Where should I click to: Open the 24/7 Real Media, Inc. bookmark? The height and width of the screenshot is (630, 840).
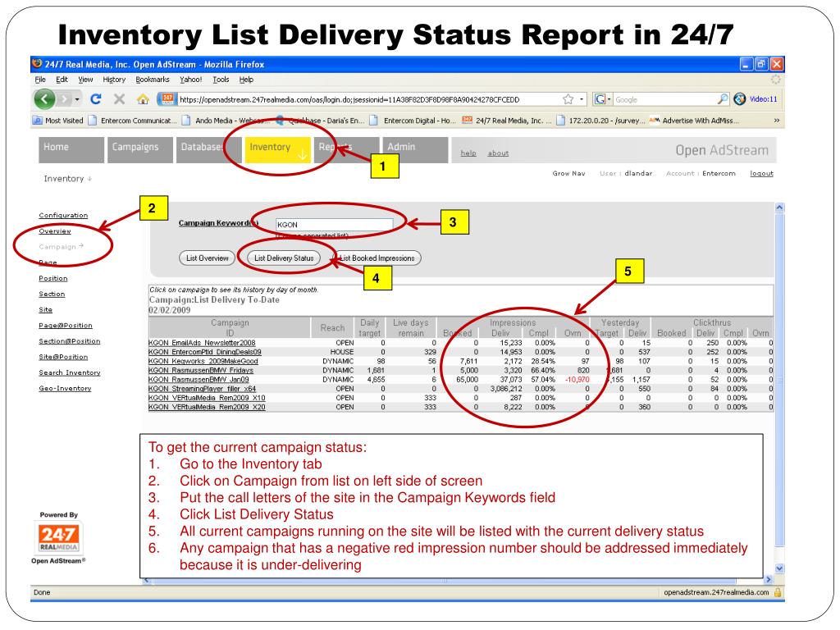[507, 121]
